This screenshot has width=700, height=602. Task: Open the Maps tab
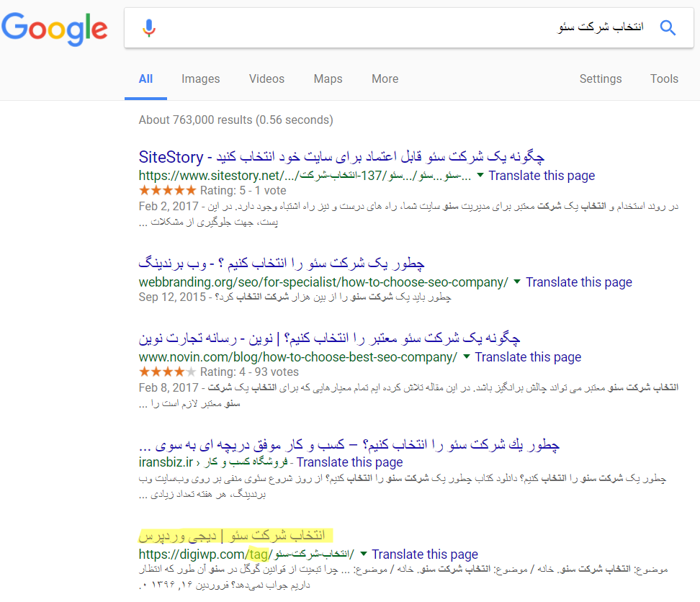(x=328, y=79)
